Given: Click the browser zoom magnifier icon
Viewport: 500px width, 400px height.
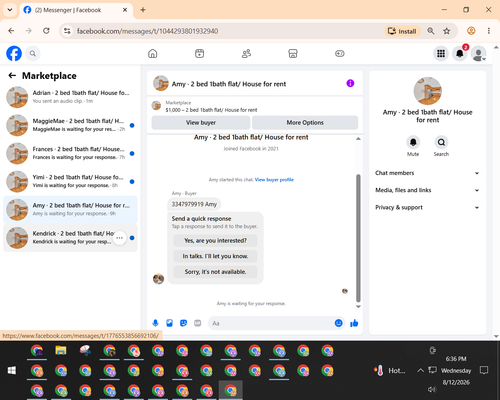Looking at the screenshot, I should (431, 31).
